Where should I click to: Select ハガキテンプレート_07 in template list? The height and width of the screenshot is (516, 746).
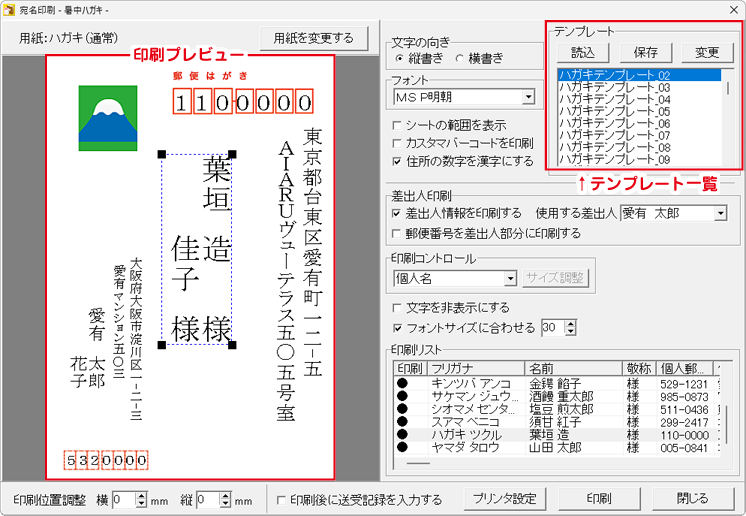point(614,135)
